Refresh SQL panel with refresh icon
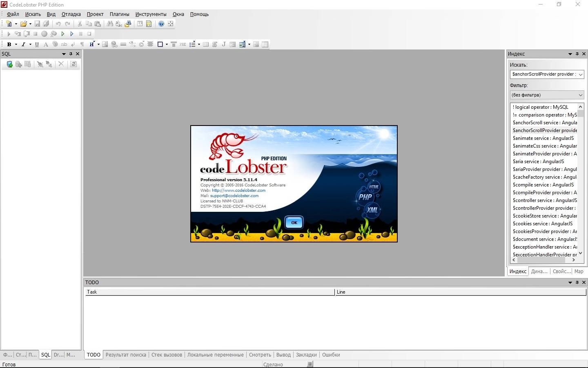Image resolution: width=588 pixels, height=368 pixels. click(73, 64)
